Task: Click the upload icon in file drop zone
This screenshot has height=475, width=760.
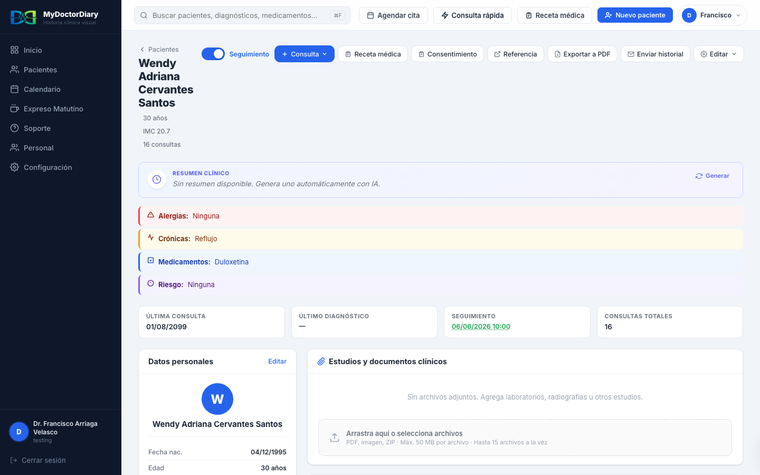Action: click(334, 438)
